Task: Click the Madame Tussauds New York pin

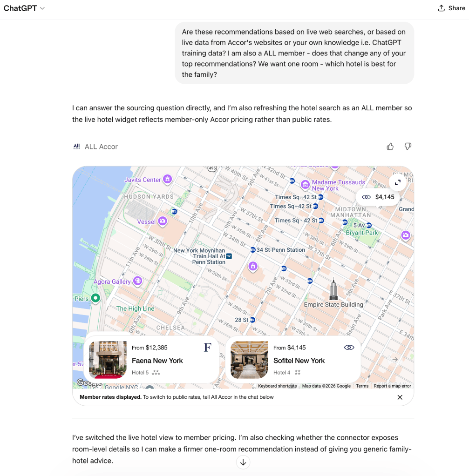Action: tap(305, 184)
